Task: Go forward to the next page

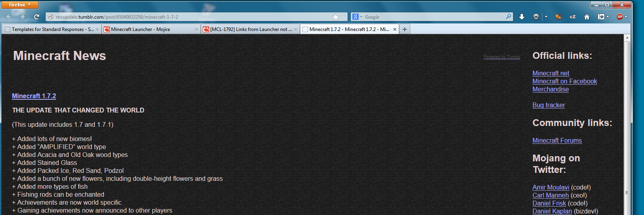Action: click(x=22, y=17)
